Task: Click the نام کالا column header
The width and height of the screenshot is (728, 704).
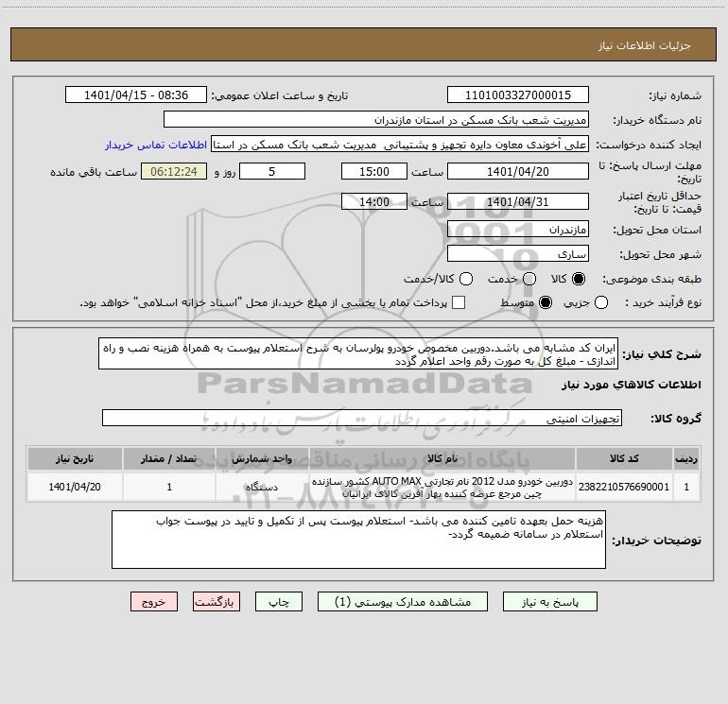Action: pos(442,458)
